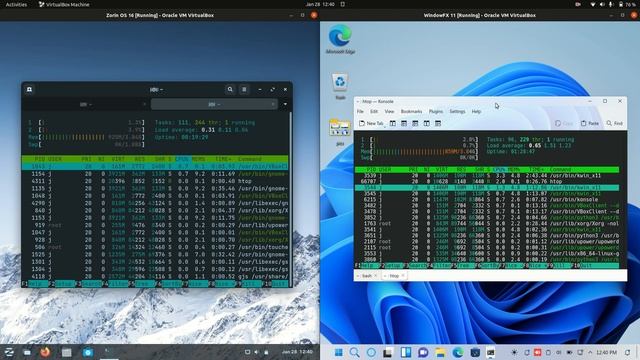Screen dimensions: 640x360
Task: Open the Files app in the Zorin taskbar
Action: 67,352
